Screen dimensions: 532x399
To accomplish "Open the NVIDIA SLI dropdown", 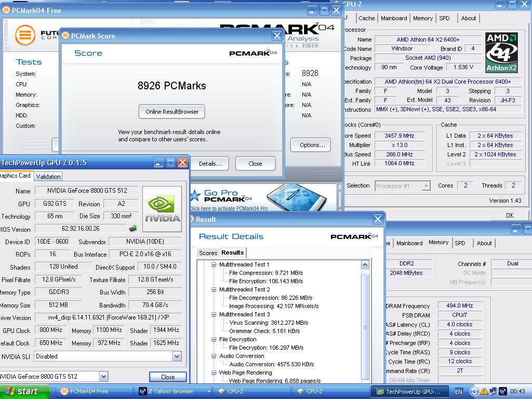I will 177,356.
